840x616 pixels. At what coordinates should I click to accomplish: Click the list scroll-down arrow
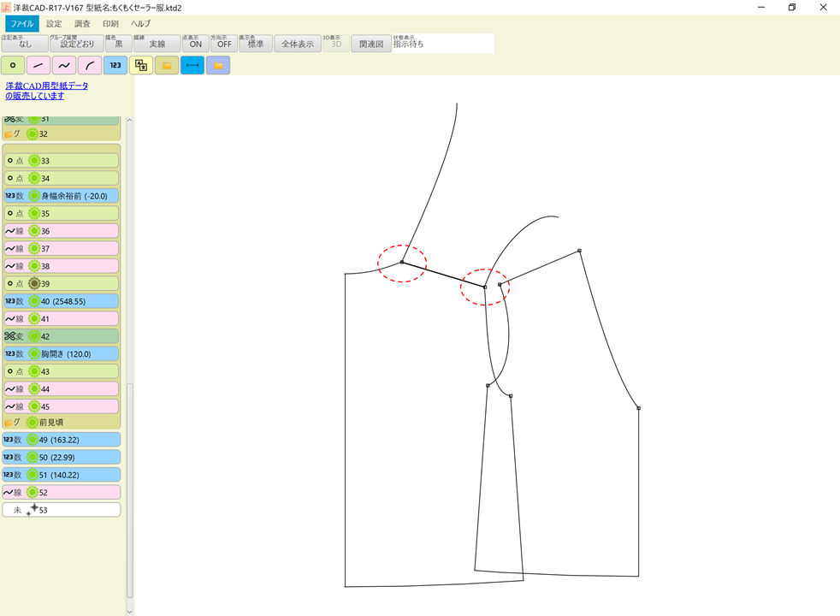click(x=130, y=611)
